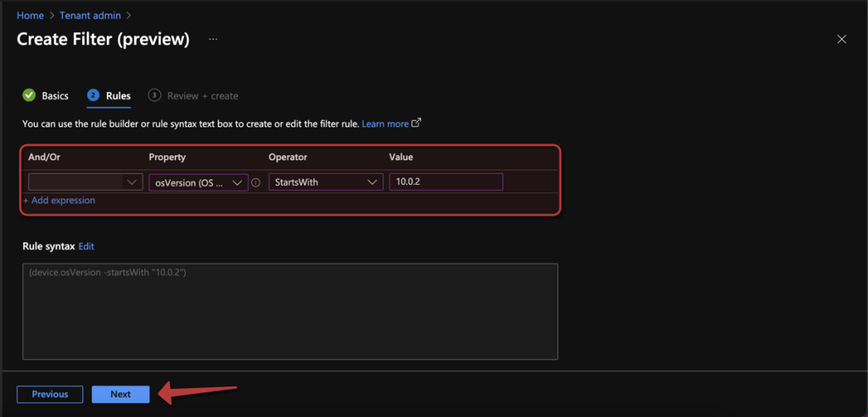Image resolution: width=868 pixels, height=417 pixels.
Task: Add a new expression row
Action: 59,201
